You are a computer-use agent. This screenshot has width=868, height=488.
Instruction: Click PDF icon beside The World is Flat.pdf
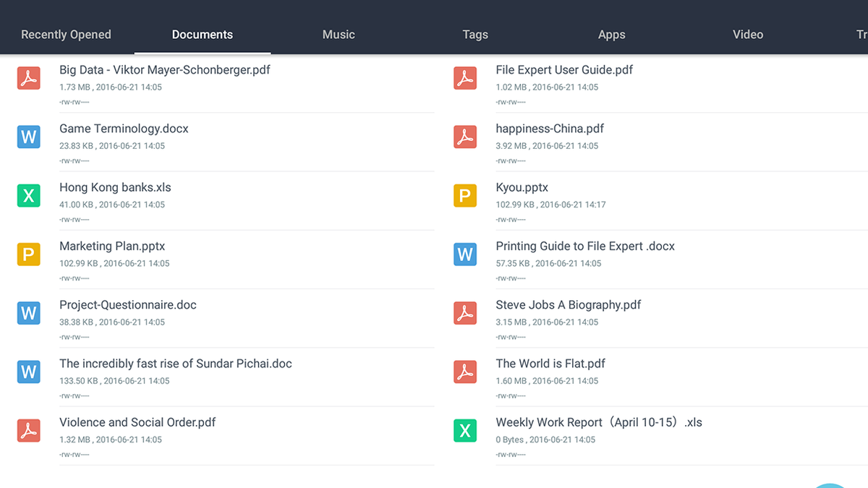(465, 371)
